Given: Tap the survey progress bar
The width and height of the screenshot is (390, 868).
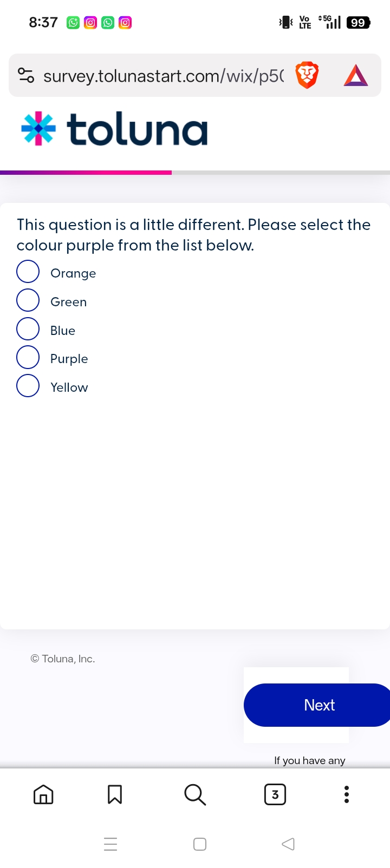Looking at the screenshot, I should [195, 173].
